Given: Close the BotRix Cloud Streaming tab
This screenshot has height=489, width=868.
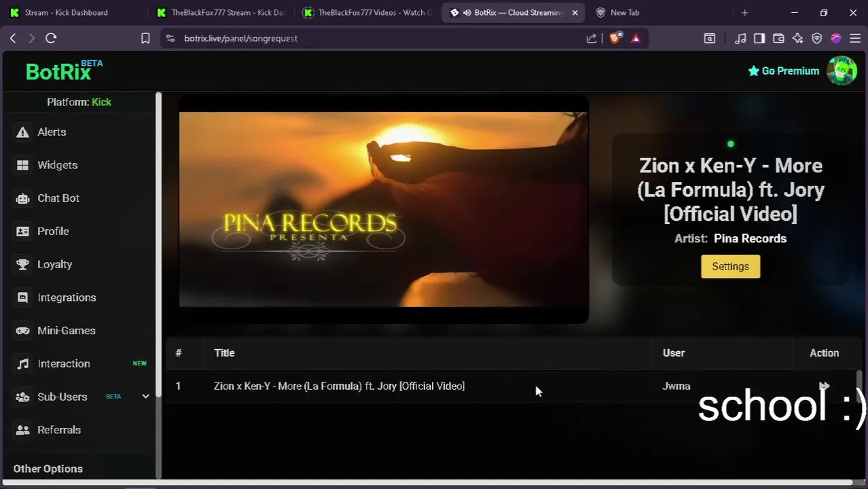Looking at the screenshot, I should (x=575, y=12).
